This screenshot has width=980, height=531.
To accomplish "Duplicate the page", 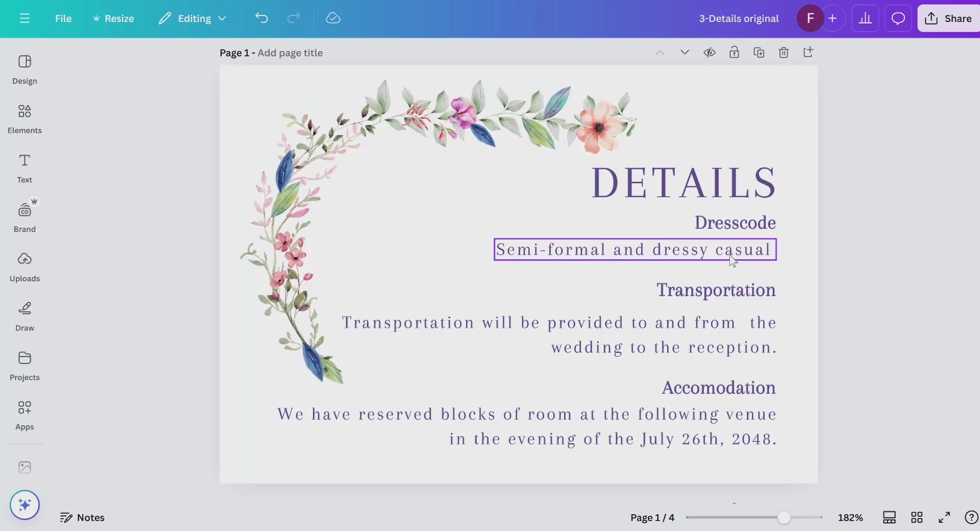I will [x=759, y=53].
